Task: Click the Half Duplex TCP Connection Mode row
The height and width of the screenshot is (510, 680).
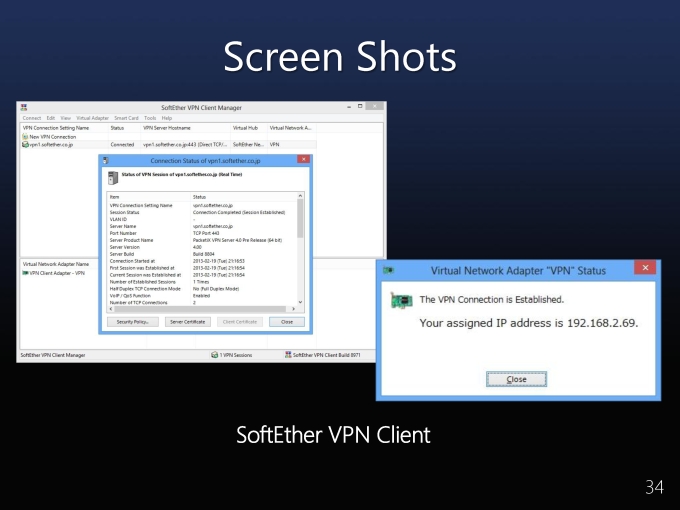Action: point(202,289)
